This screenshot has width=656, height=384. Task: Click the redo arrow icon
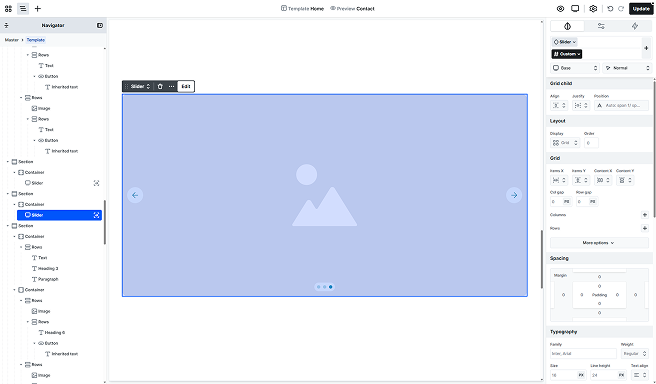pos(621,8)
